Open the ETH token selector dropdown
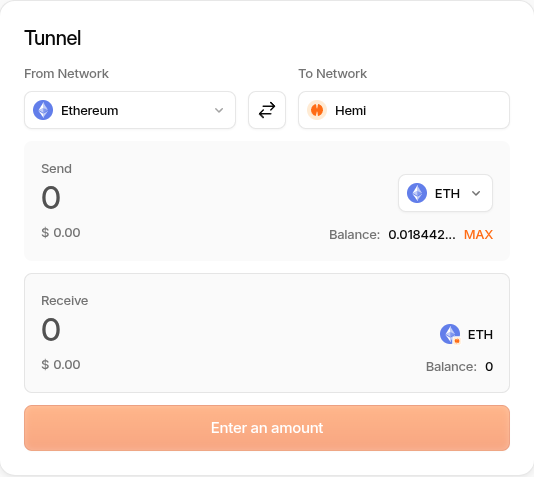Screen dimensions: 534x477 pyautogui.click(x=445, y=193)
